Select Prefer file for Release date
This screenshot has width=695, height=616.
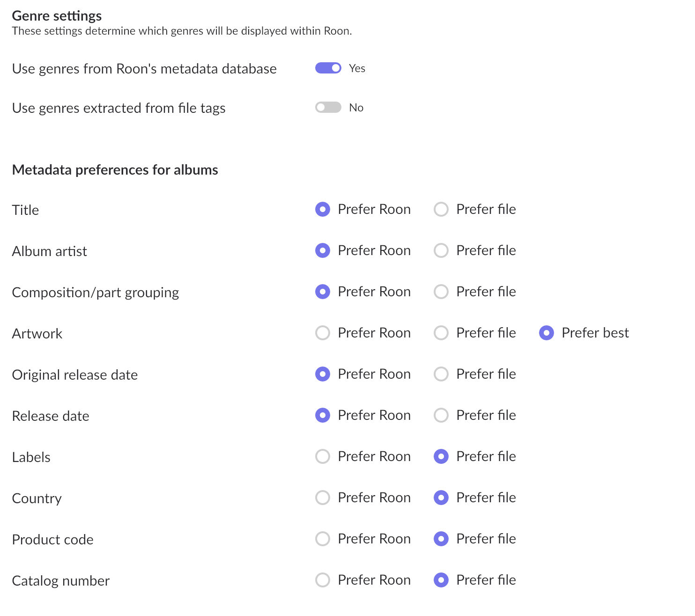(x=441, y=415)
